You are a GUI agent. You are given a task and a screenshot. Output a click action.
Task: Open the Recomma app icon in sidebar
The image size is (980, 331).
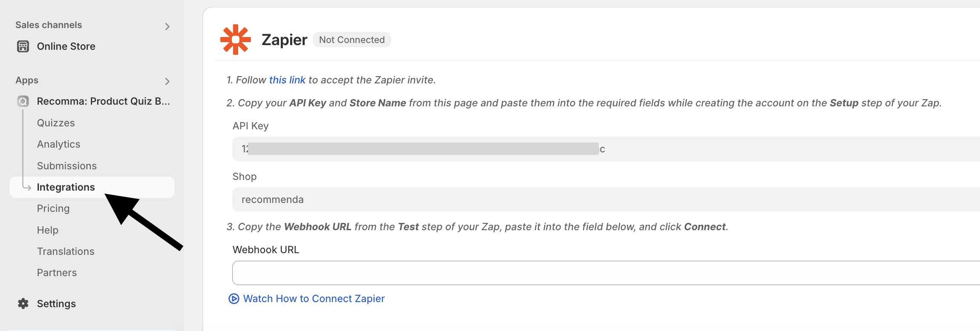click(x=23, y=101)
